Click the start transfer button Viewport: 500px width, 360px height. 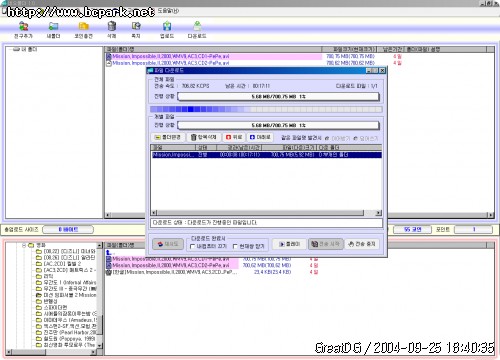click(326, 244)
